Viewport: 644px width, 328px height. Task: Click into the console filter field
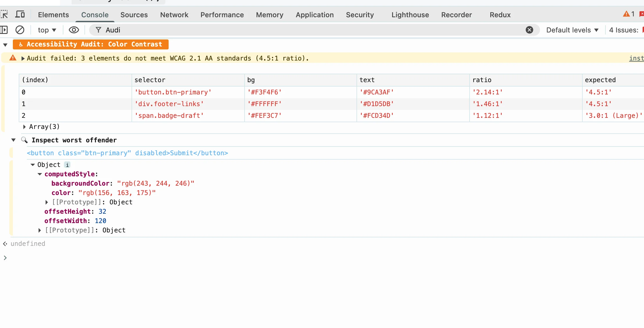coord(314,30)
